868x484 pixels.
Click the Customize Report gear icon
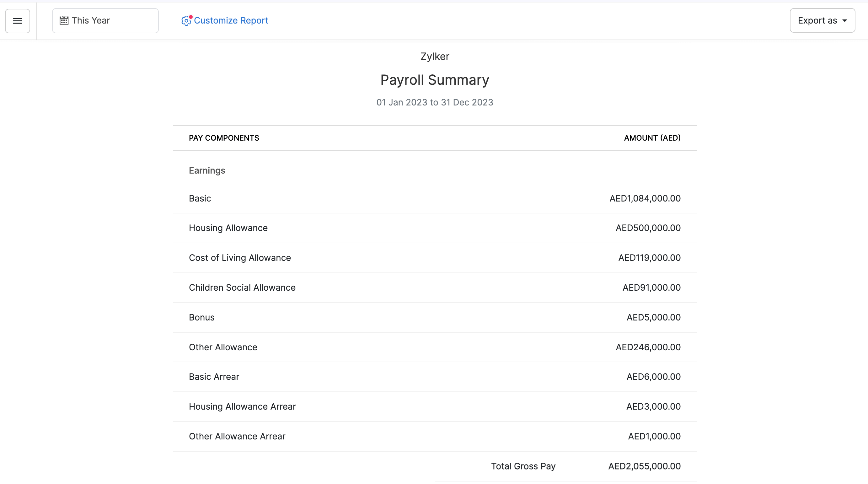pyautogui.click(x=186, y=21)
